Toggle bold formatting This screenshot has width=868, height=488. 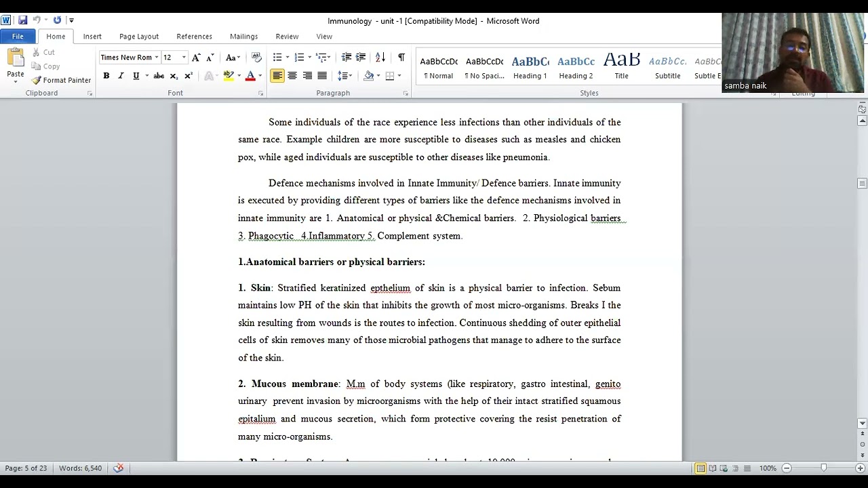(106, 76)
